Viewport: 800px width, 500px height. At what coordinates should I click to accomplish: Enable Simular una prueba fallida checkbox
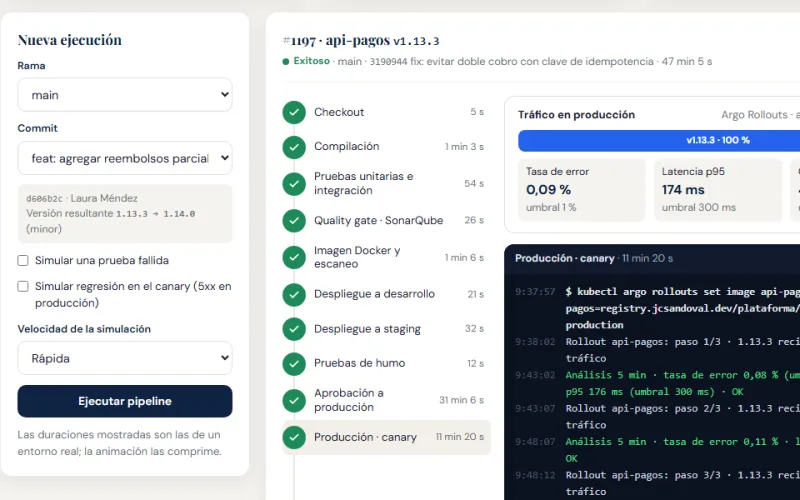(x=23, y=261)
